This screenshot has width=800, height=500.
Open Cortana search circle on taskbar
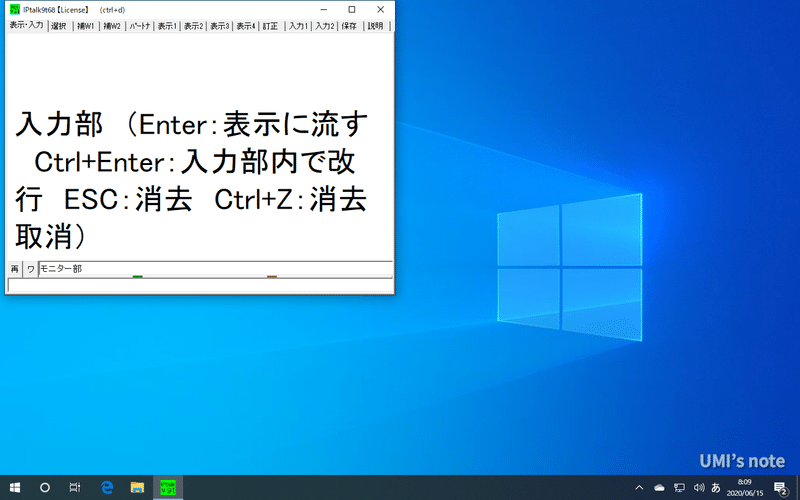[45, 488]
